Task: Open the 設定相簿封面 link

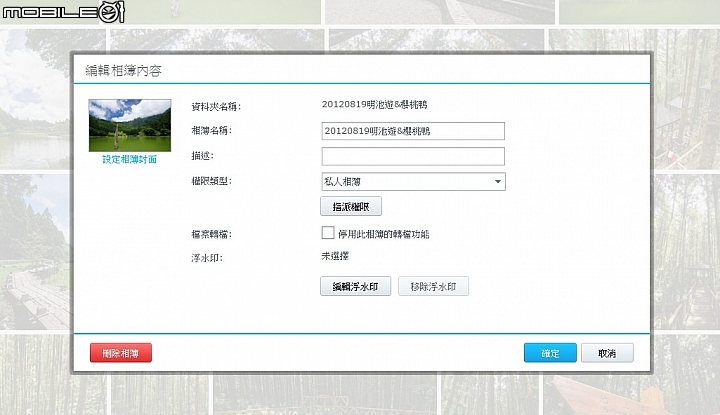Action: (x=129, y=159)
